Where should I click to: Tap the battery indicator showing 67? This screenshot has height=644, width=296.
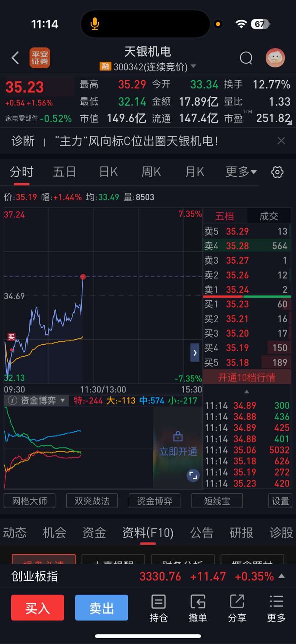point(261,24)
